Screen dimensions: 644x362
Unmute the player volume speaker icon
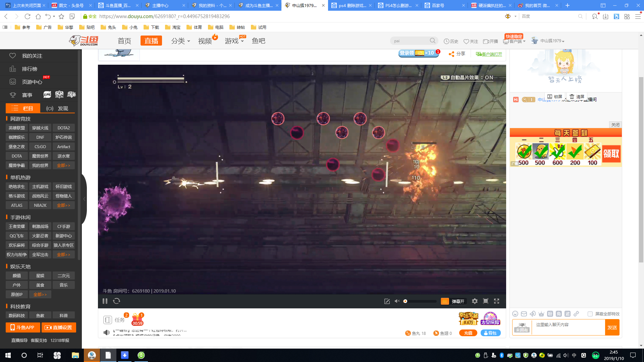click(397, 301)
